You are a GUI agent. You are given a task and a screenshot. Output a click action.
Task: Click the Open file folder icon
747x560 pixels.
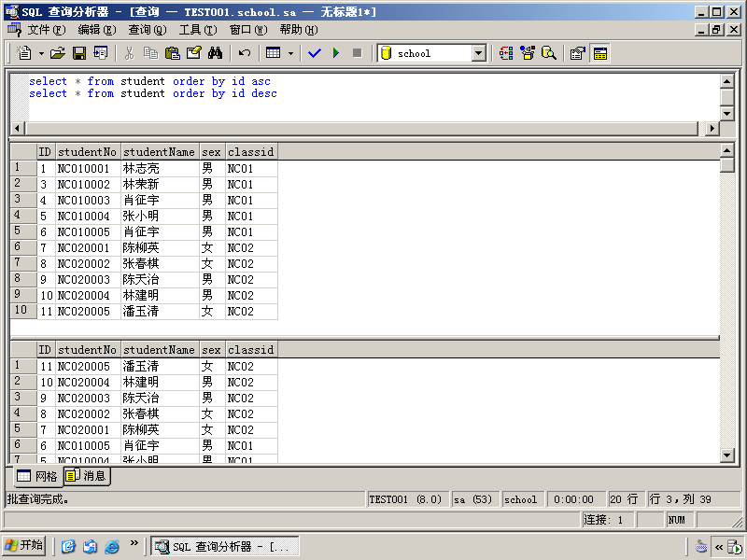pos(58,53)
